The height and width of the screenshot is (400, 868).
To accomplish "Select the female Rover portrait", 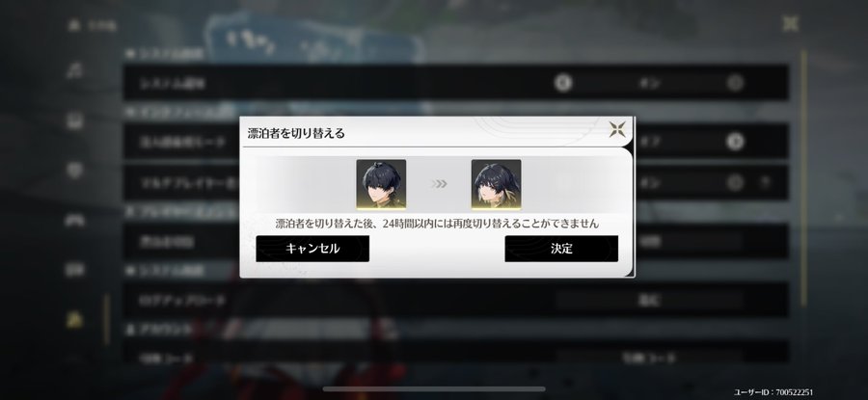I will [x=496, y=184].
